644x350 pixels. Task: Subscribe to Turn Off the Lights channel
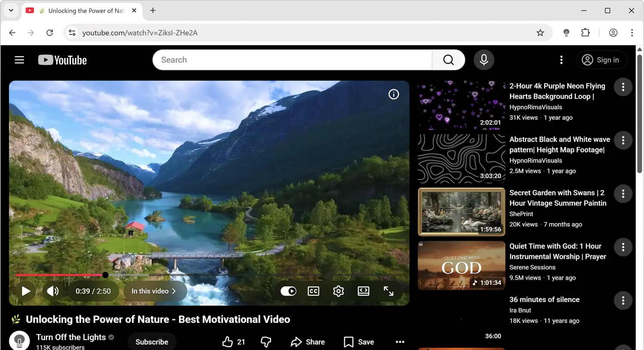click(152, 342)
